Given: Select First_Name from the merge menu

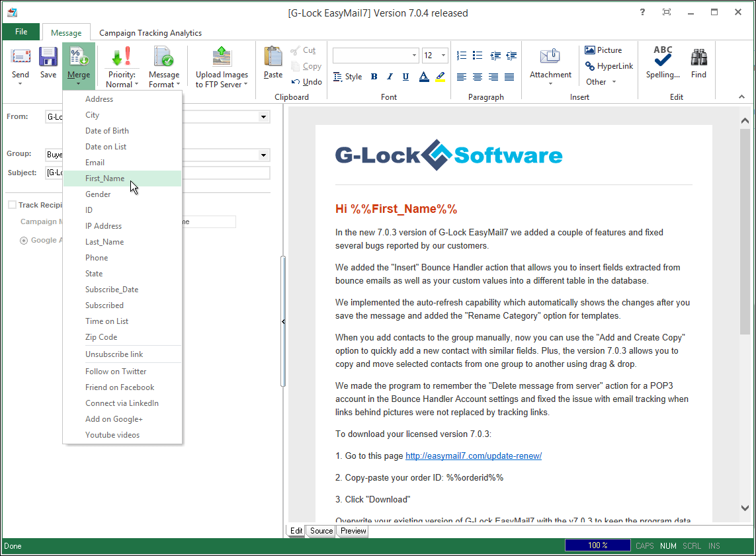Looking at the screenshot, I should point(106,178).
